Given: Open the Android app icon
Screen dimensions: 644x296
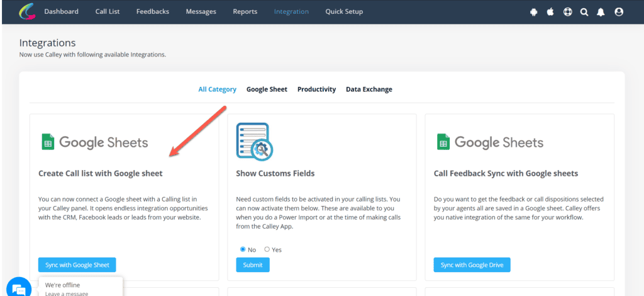Looking at the screenshot, I should click(x=533, y=12).
